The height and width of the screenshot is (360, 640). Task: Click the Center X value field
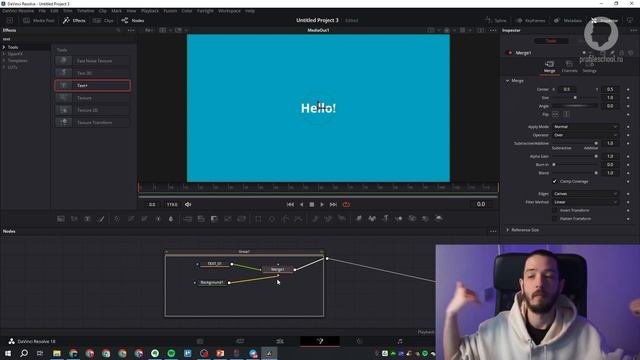coord(567,89)
